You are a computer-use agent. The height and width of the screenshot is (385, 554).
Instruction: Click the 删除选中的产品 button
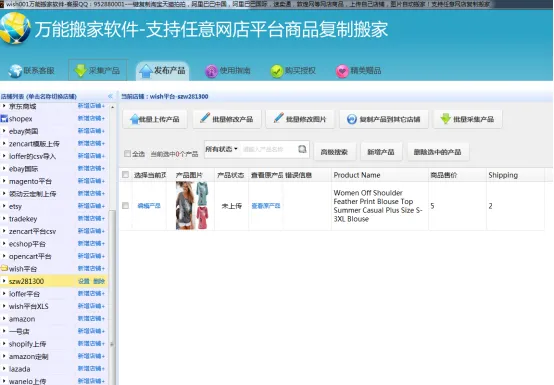point(438,152)
